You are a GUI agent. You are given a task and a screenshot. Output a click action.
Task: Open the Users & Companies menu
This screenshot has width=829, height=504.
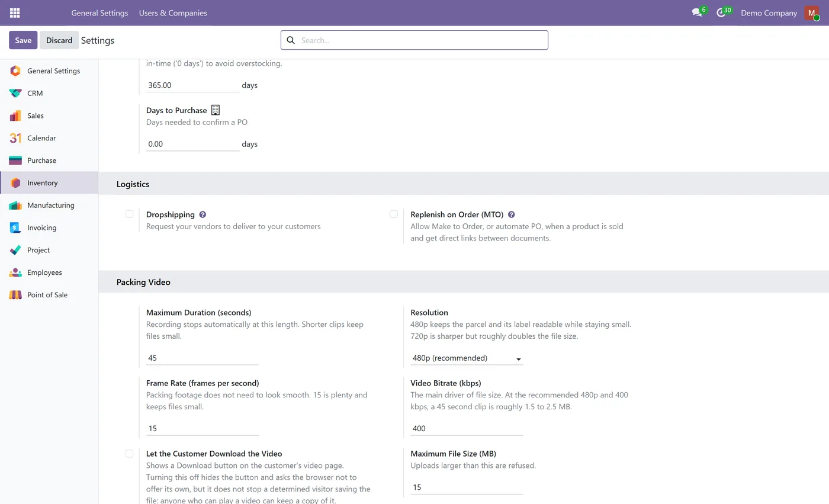173,13
